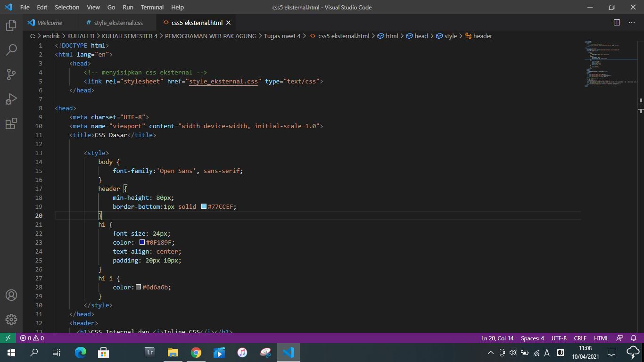Viewport: 644px width, 362px height.
Task: Open the Selection menu
Action: pyautogui.click(x=67, y=7)
